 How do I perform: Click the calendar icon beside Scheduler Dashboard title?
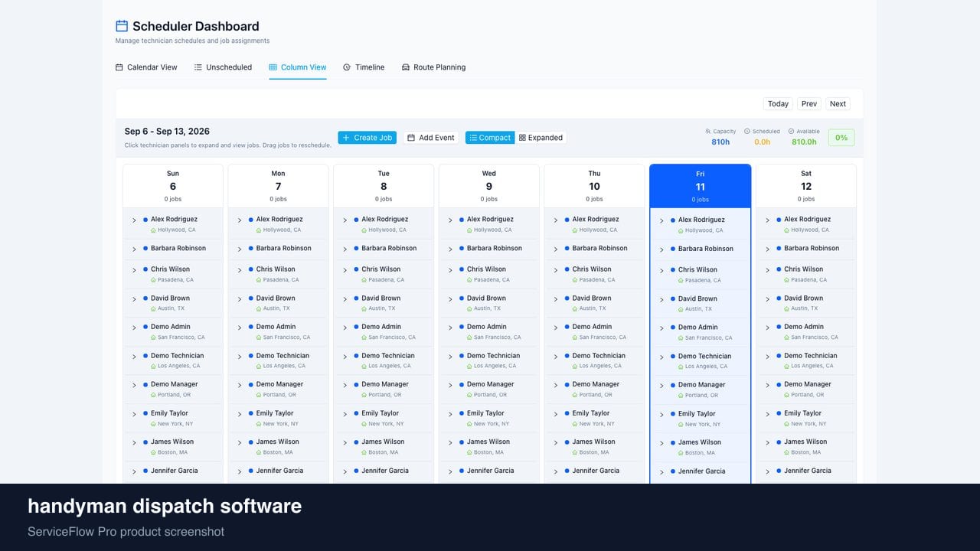point(122,26)
